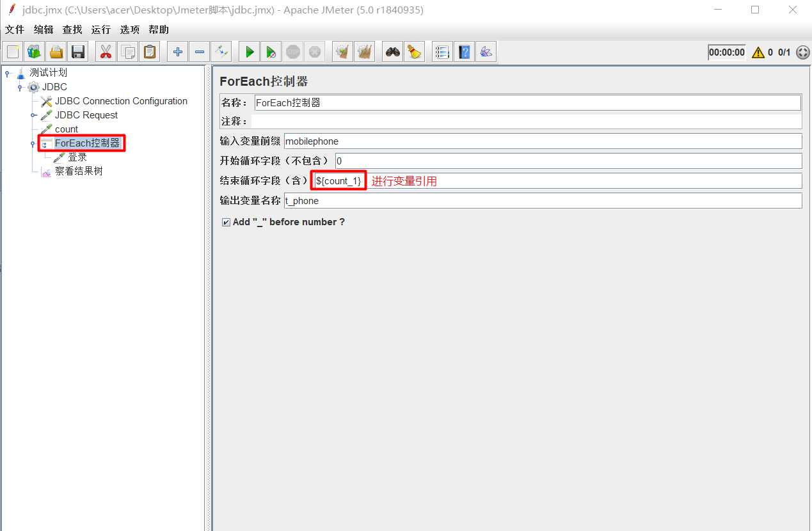
Task: Start the test with the green play icon
Action: point(250,52)
